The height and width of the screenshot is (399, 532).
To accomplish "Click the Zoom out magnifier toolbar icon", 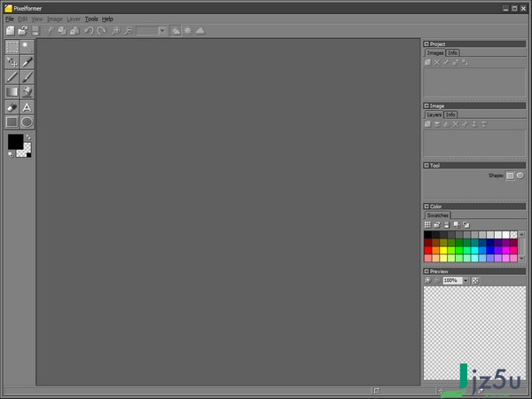I will pos(129,31).
